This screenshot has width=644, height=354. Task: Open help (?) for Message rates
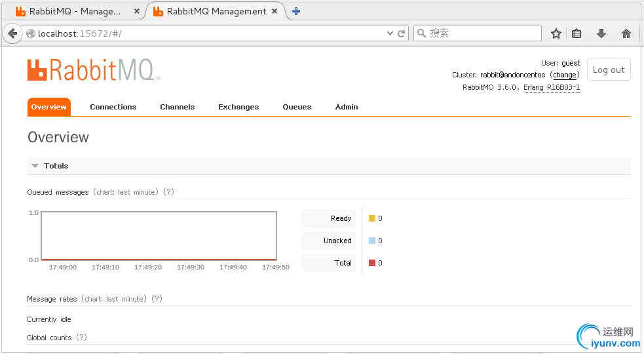[157, 299]
